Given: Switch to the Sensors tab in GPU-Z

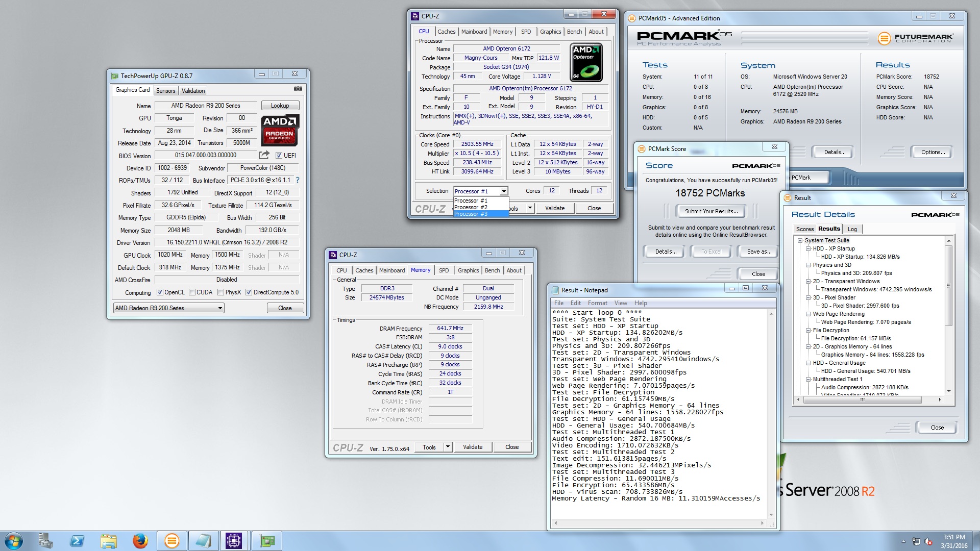Looking at the screenshot, I should pos(165,90).
